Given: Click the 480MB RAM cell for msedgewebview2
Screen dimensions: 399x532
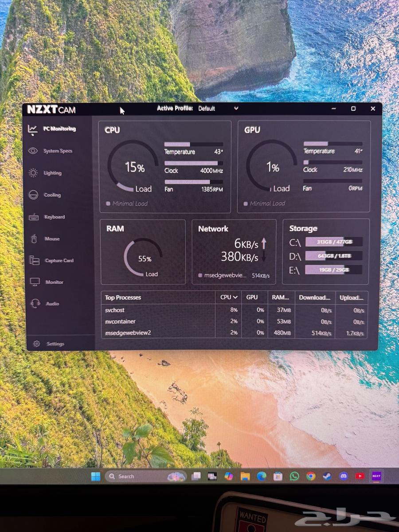Looking at the screenshot, I should 282,333.
